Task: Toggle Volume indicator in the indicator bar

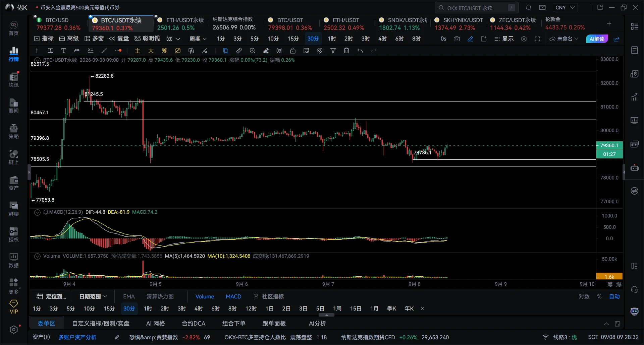Action: 205,296
